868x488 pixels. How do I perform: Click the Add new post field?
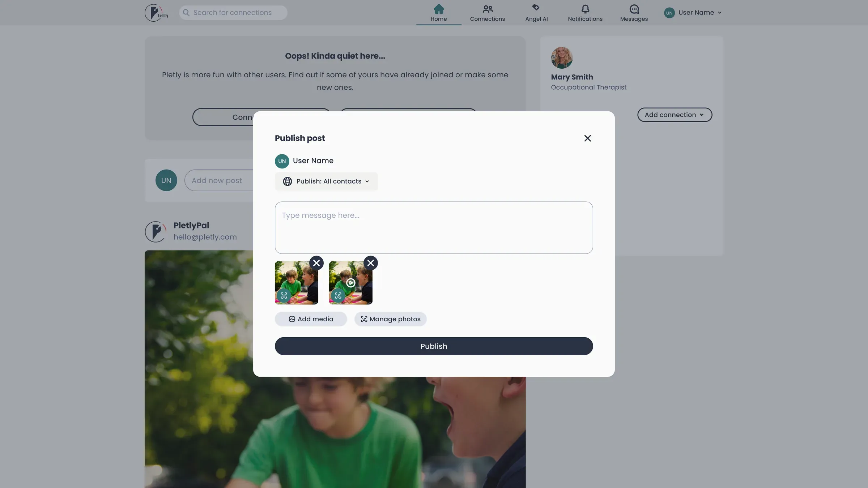(219, 180)
